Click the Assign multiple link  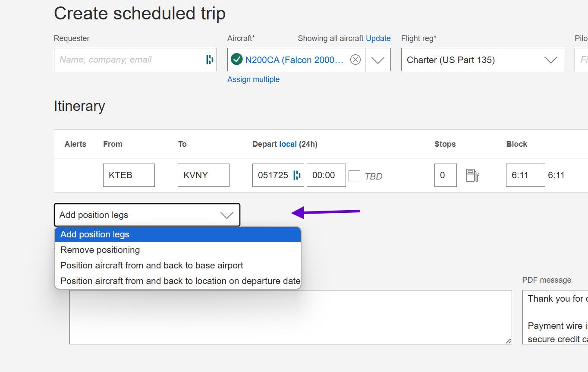(253, 79)
